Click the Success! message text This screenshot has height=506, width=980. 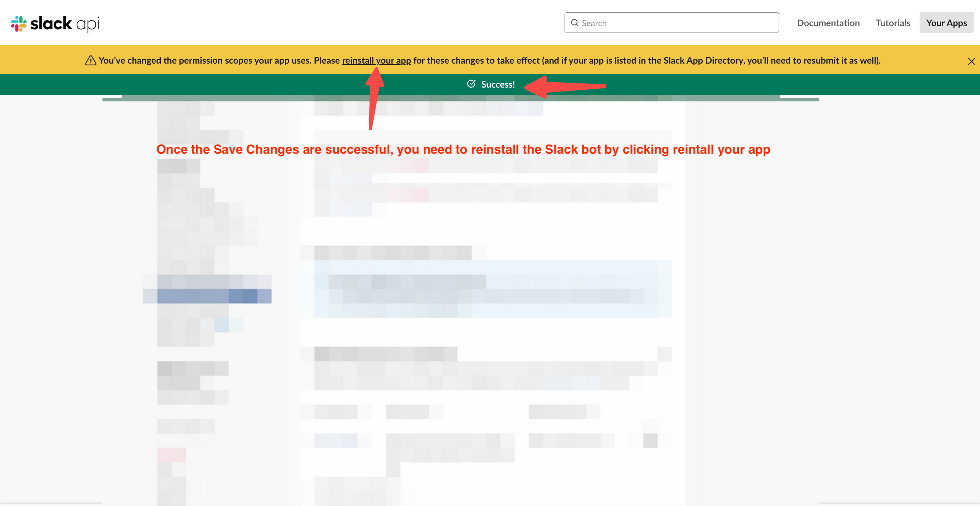point(498,84)
